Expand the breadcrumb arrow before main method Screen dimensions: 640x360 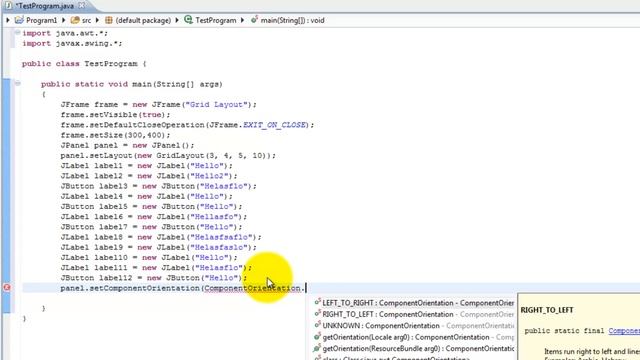tap(242, 20)
